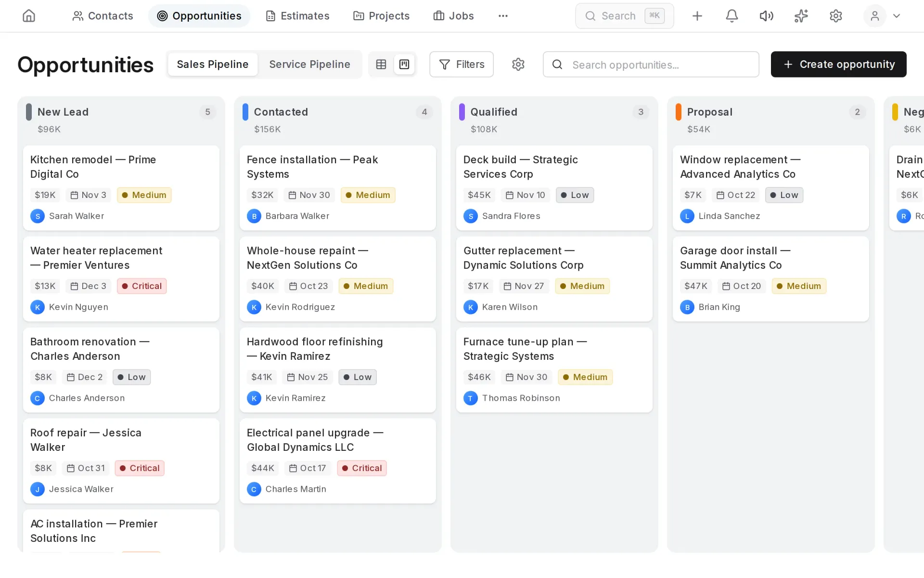Click the megaphone announcements icon

(x=766, y=16)
